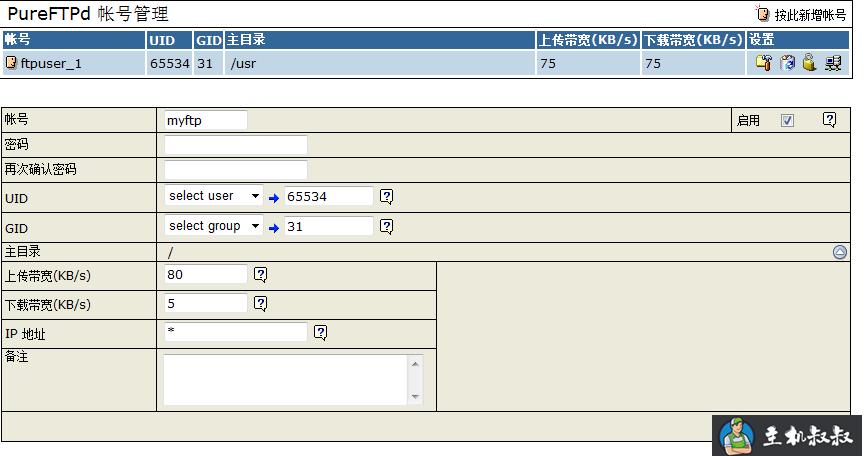
Task: Open the help icon beside GID field
Action: [387, 226]
